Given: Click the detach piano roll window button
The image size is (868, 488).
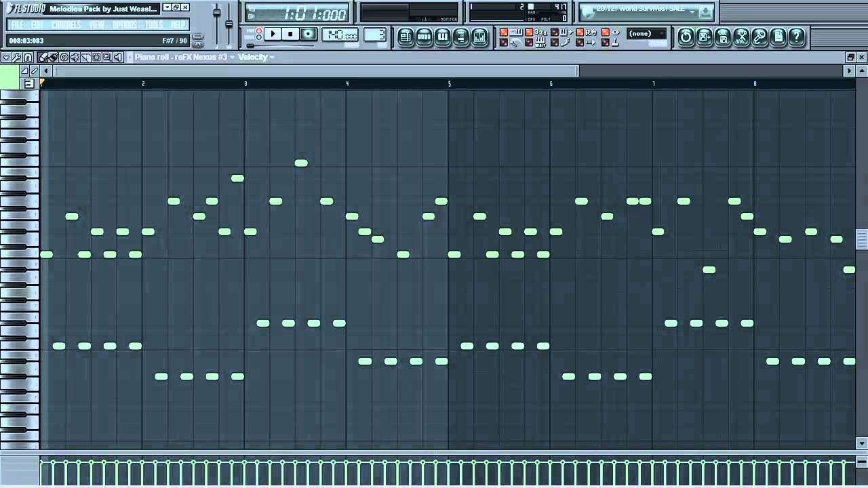Looking at the screenshot, I should click(850, 57).
